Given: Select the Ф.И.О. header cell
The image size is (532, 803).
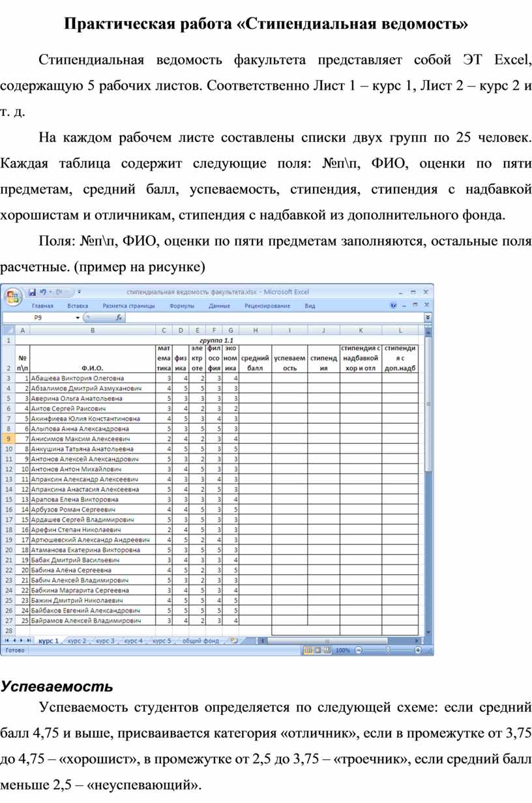Looking at the screenshot, I should point(92,358).
